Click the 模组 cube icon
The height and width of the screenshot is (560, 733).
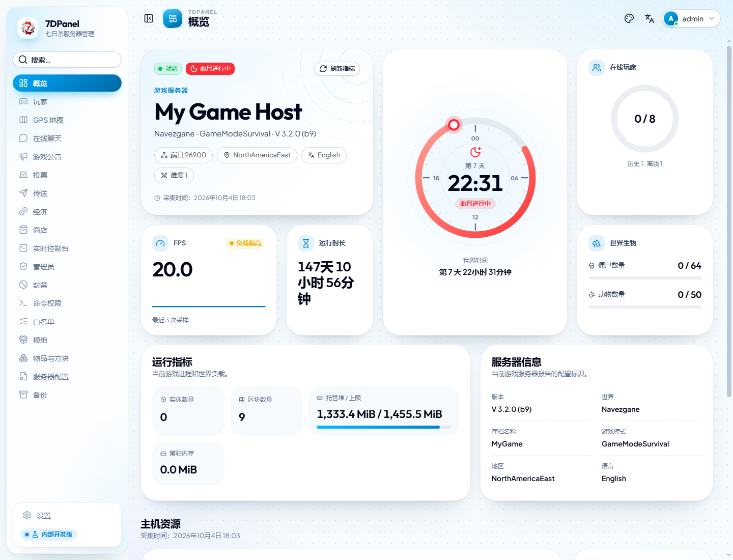23,340
